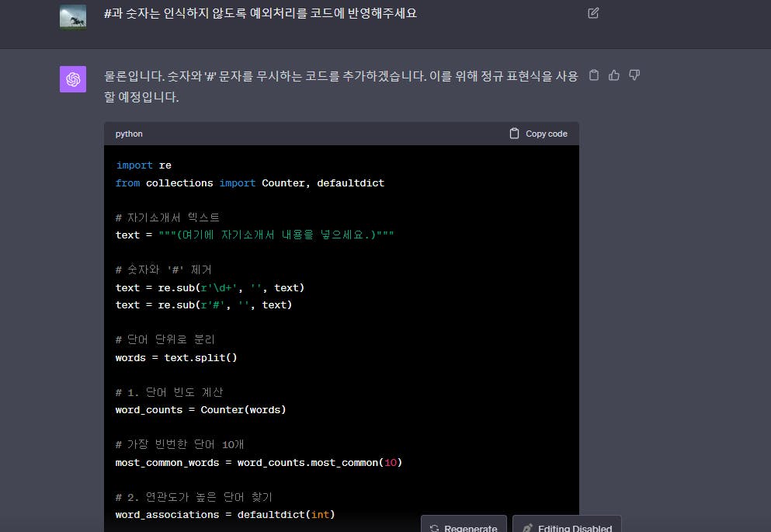Click the re.sub(r'#', '', text) line
Screen dimensions: 771x532
tap(204, 305)
